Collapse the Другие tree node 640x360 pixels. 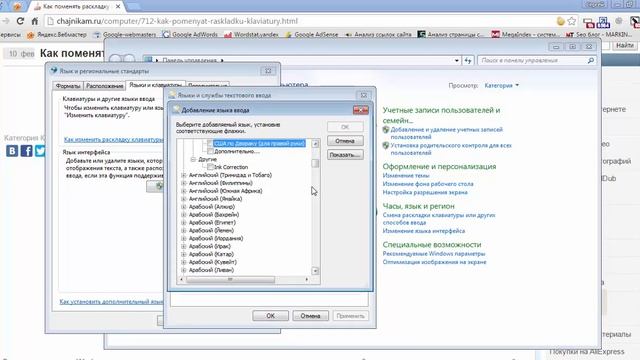click(193, 159)
